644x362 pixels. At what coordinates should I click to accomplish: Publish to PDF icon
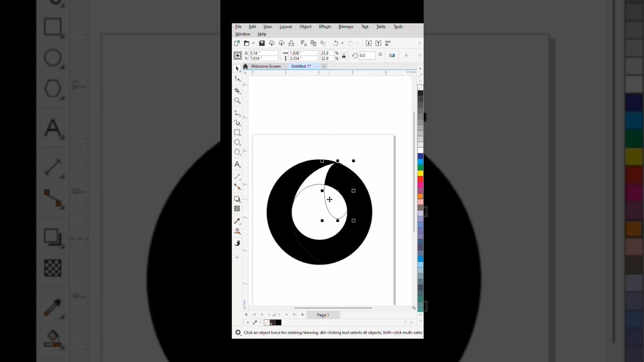click(x=388, y=43)
